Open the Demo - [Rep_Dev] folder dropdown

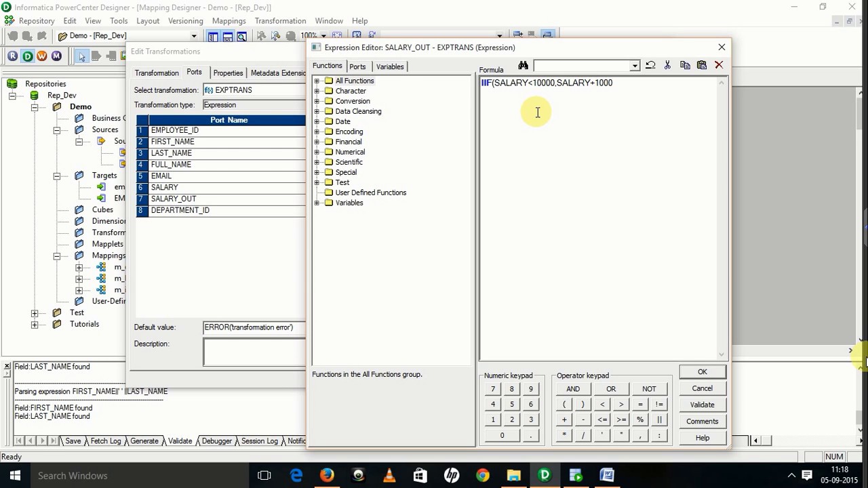tap(193, 36)
